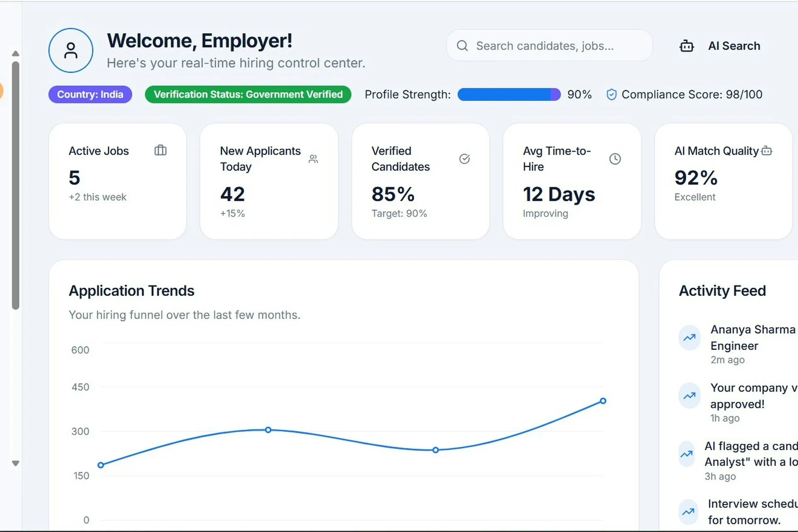Open the Active Jobs stat card
798x532 pixels.
click(x=117, y=181)
